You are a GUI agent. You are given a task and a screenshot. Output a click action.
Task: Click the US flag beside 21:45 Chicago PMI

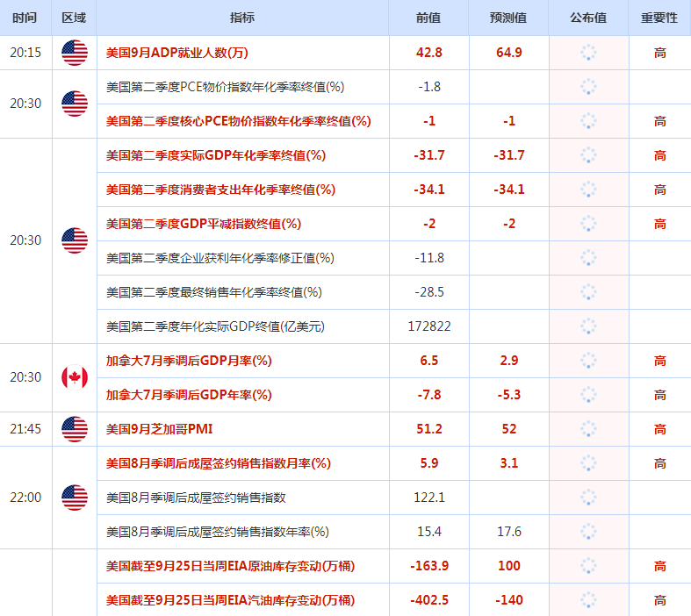coord(75,429)
